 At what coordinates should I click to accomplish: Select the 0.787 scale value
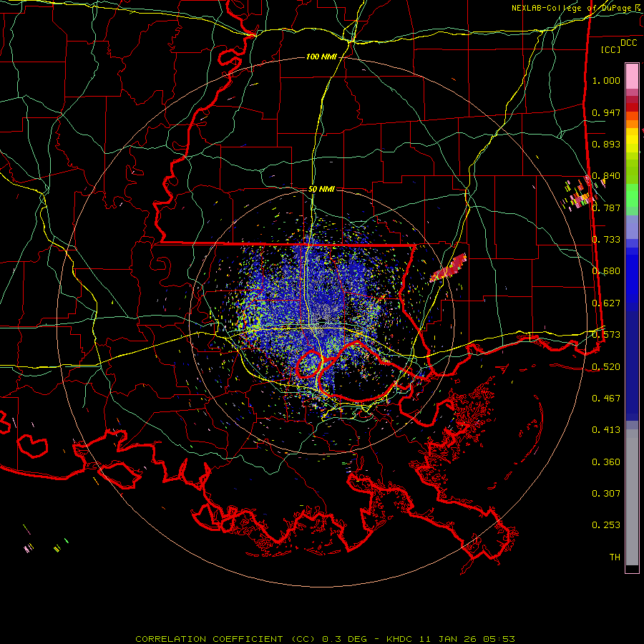pyautogui.click(x=606, y=208)
